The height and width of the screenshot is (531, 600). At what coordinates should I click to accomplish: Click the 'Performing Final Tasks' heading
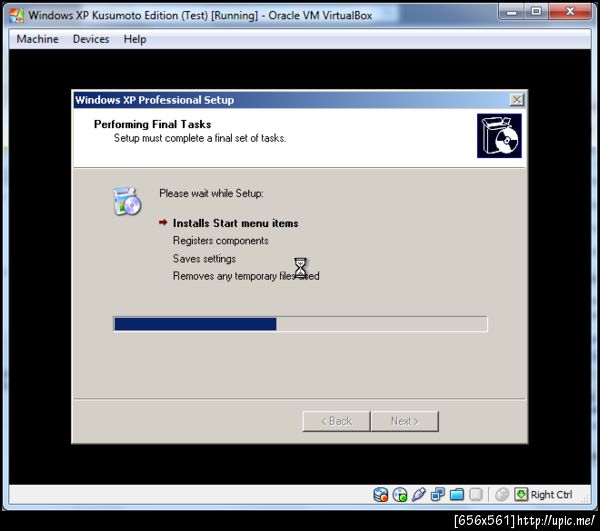pos(152,124)
